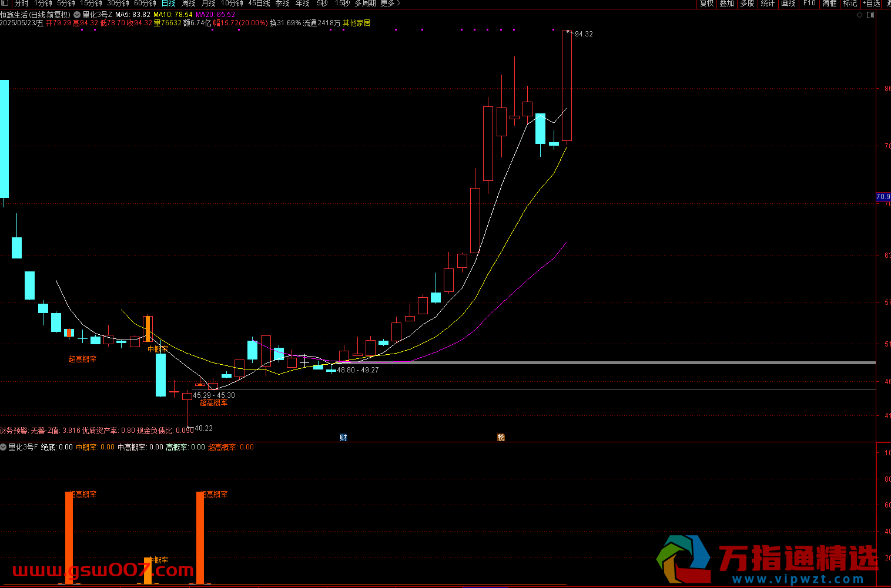
Task: Click the 45.29 - 45.30 range label
Action: (x=214, y=395)
